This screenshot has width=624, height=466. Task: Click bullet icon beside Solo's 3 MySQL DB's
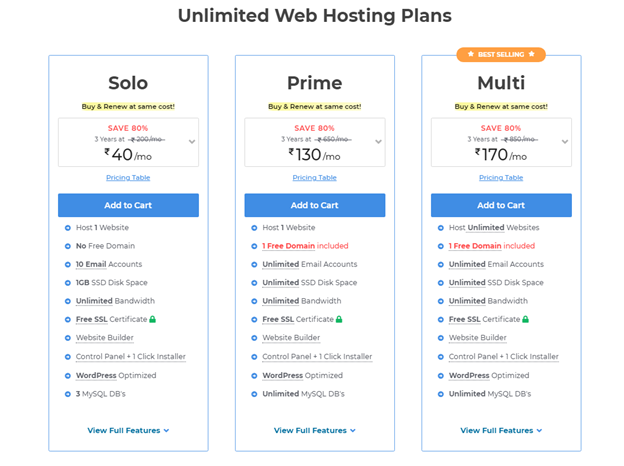[68, 394]
